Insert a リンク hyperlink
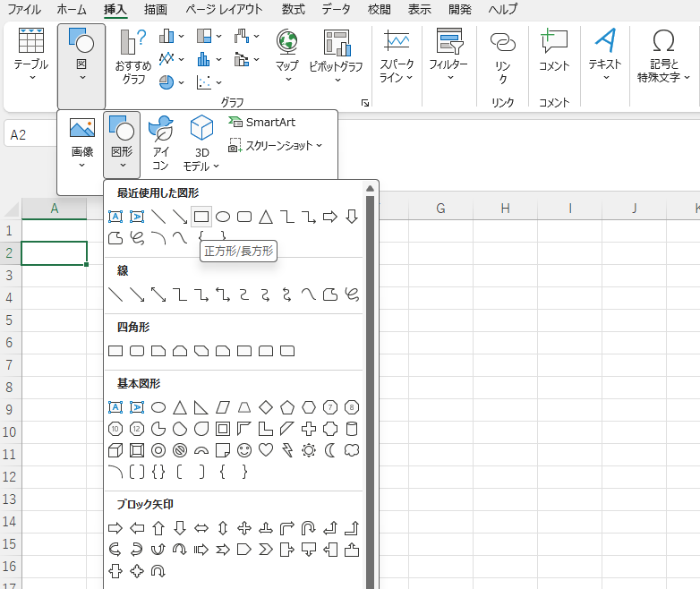This screenshot has height=589, width=700. pyautogui.click(x=503, y=56)
